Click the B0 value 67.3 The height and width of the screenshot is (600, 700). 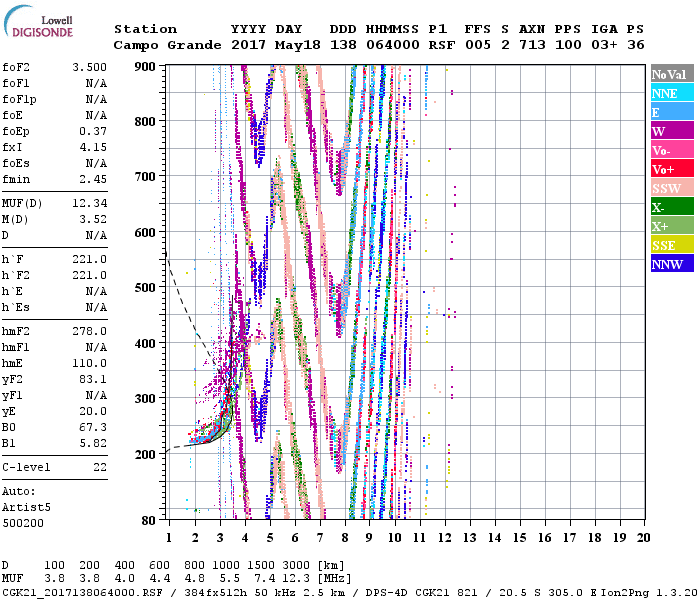click(93, 427)
